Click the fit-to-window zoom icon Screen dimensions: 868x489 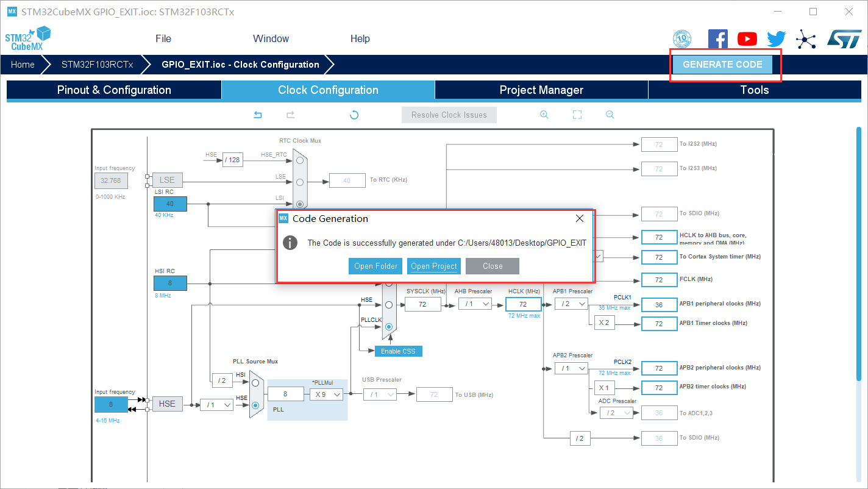pyautogui.click(x=577, y=115)
